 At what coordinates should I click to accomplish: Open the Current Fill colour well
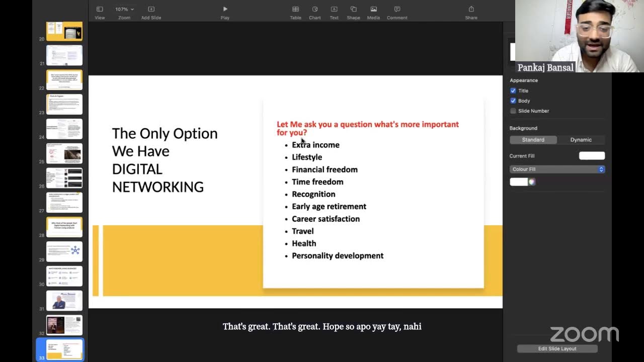point(592,156)
